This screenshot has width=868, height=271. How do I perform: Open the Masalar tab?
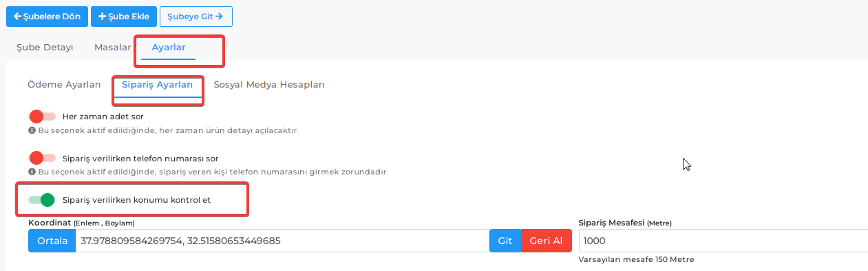click(112, 48)
